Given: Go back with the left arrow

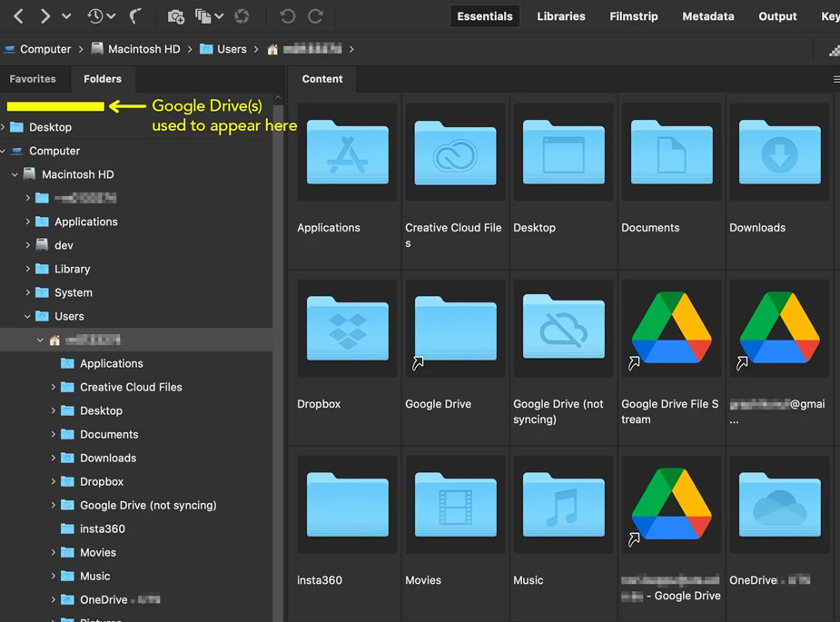Looking at the screenshot, I should (x=18, y=16).
